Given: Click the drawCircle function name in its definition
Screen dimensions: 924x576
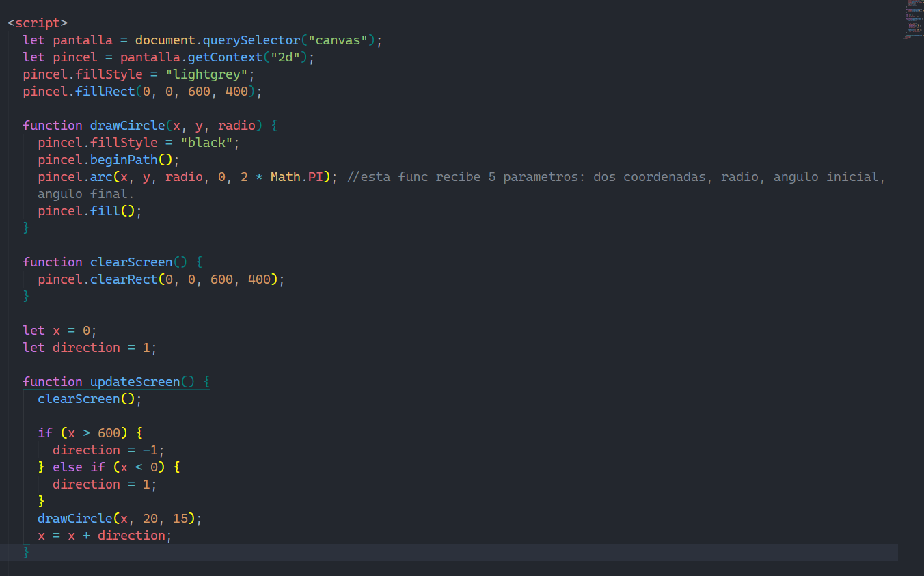Looking at the screenshot, I should pyautogui.click(x=127, y=126).
